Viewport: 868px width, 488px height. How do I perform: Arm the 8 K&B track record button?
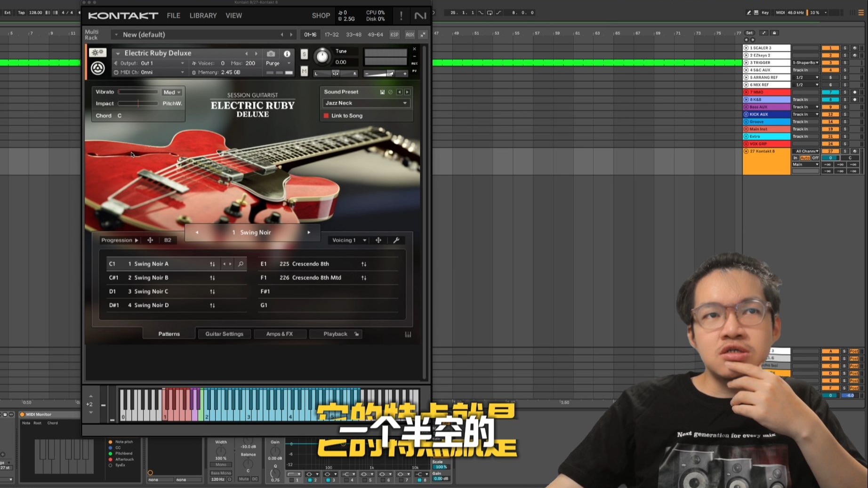click(855, 100)
